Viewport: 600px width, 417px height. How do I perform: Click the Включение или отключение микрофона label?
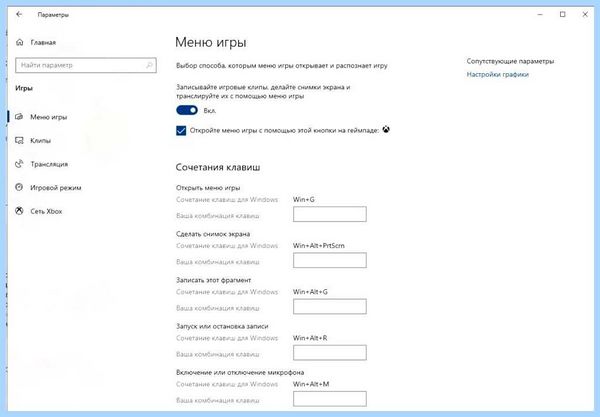tap(240, 372)
